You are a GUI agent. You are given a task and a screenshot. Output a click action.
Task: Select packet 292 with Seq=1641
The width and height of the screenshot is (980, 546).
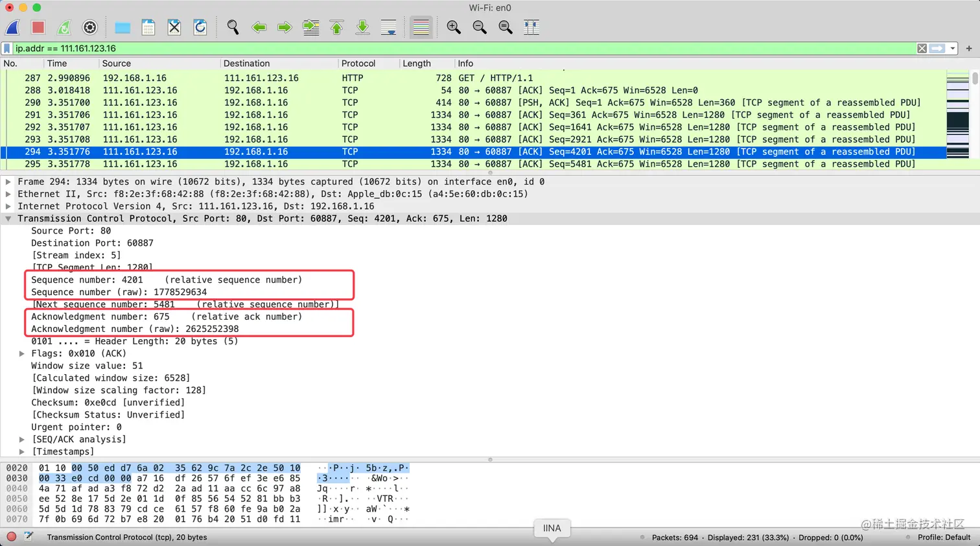click(473, 127)
